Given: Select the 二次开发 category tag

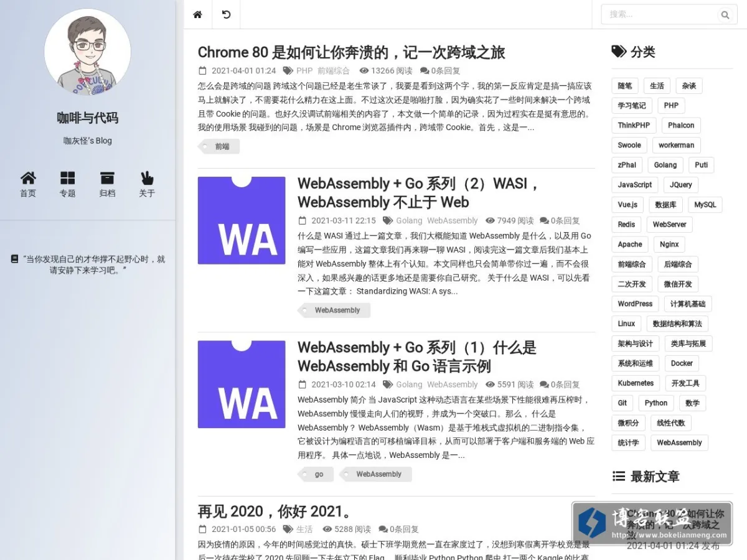Looking at the screenshot, I should tap(632, 284).
